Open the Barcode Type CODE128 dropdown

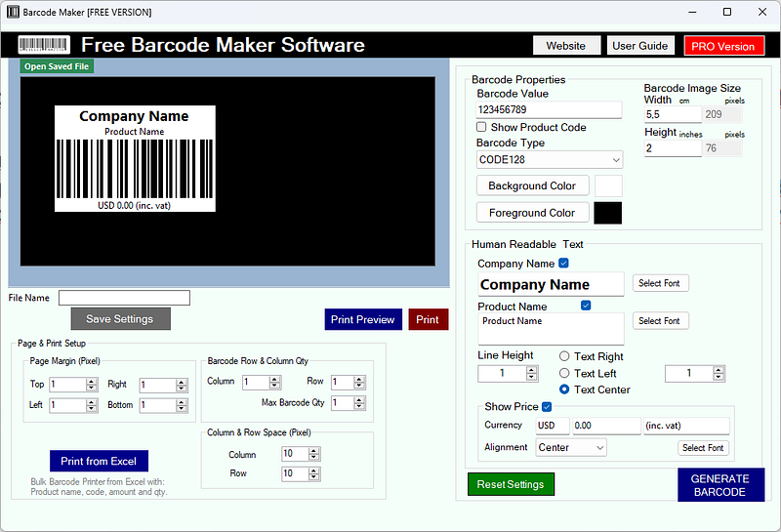point(550,160)
